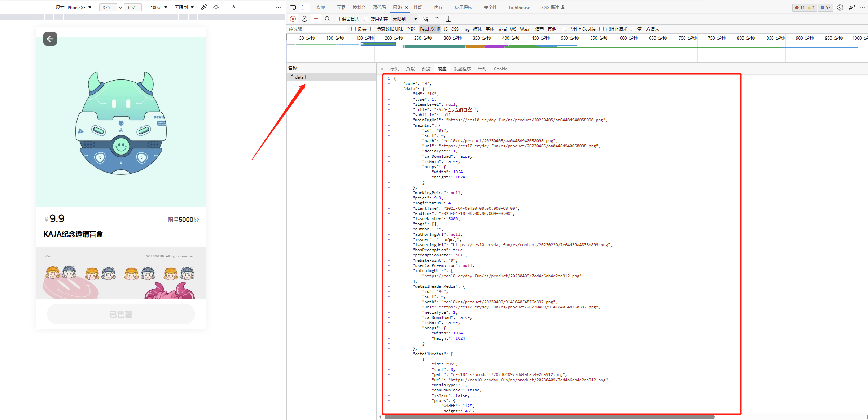Image resolution: width=868 pixels, height=420 pixels.
Task: Switch to the 元素 tab
Action: pyautogui.click(x=341, y=8)
